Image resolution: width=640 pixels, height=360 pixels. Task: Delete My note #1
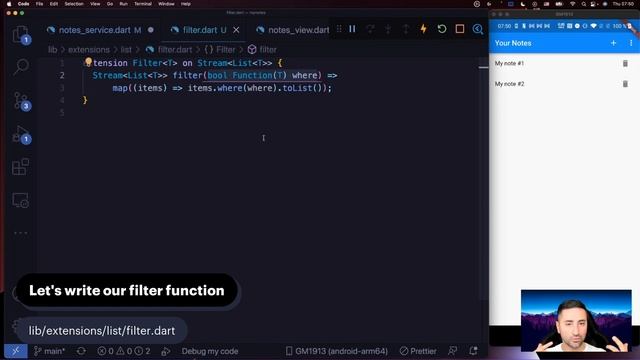coord(625,64)
